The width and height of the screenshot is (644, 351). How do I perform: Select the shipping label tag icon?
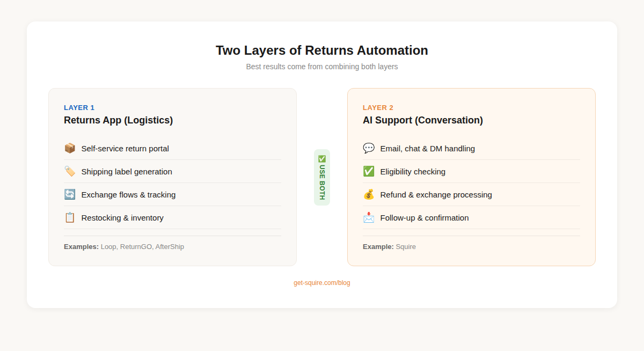tap(70, 171)
